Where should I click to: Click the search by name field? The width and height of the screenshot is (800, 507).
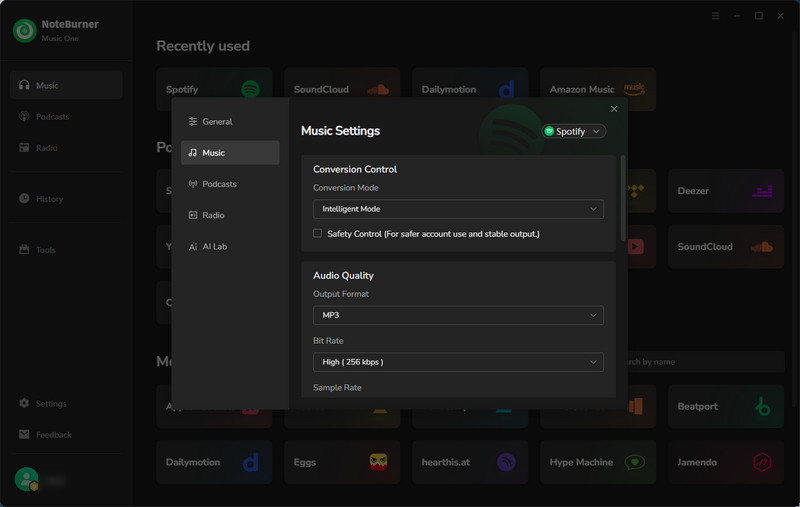point(706,361)
